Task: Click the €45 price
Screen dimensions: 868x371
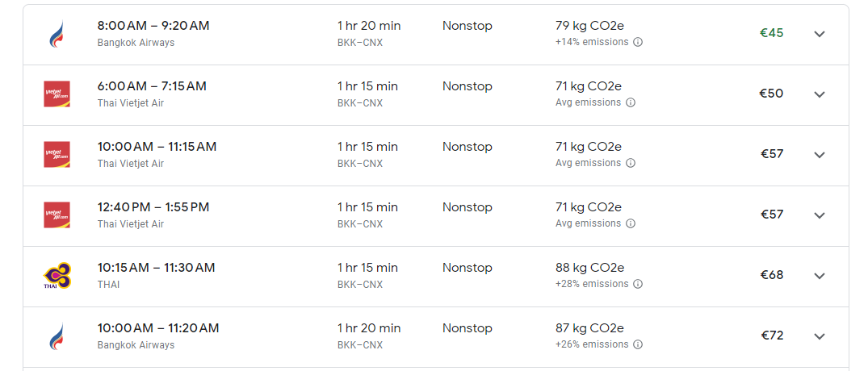Action: 772,33
